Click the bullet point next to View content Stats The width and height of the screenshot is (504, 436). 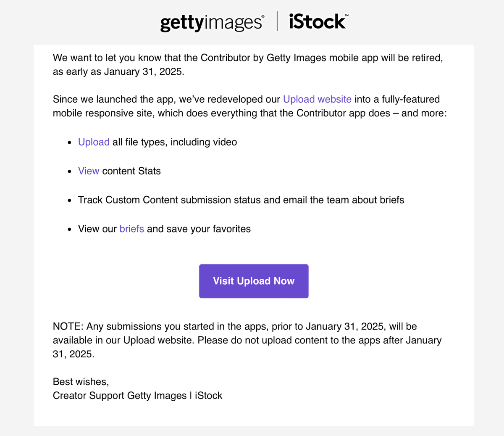click(x=69, y=172)
